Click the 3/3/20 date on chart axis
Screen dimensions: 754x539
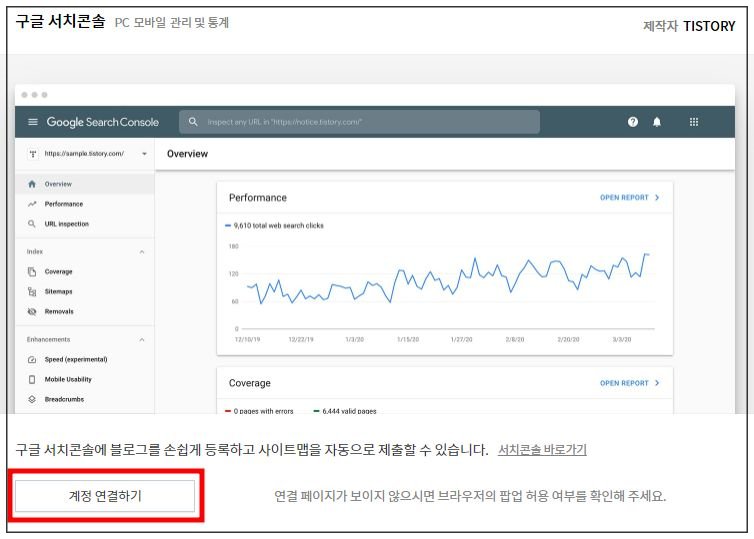621,339
